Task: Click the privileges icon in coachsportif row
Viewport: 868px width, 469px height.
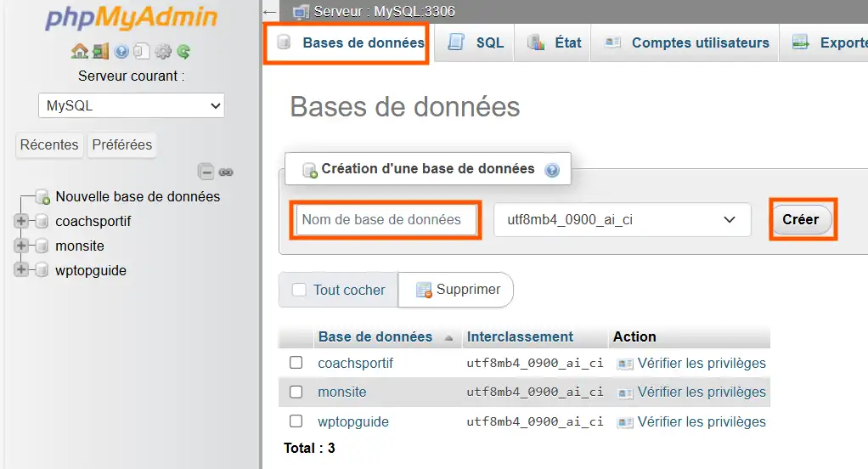Action: (x=625, y=364)
